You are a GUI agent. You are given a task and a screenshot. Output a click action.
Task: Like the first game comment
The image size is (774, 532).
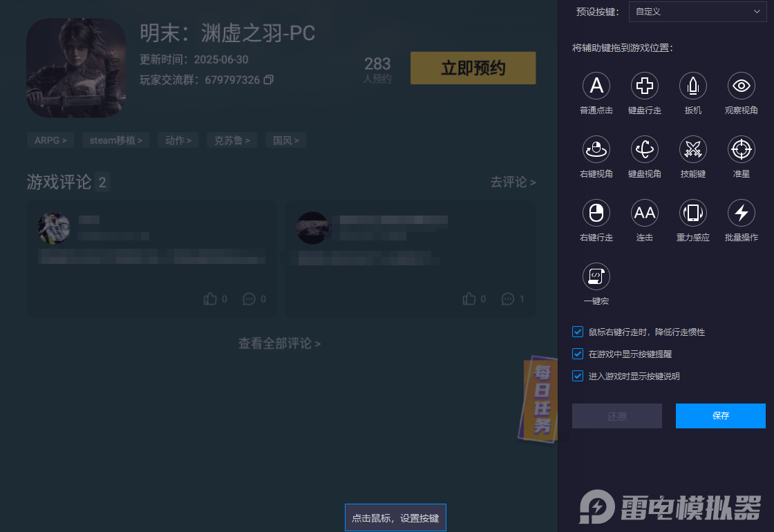coord(209,299)
